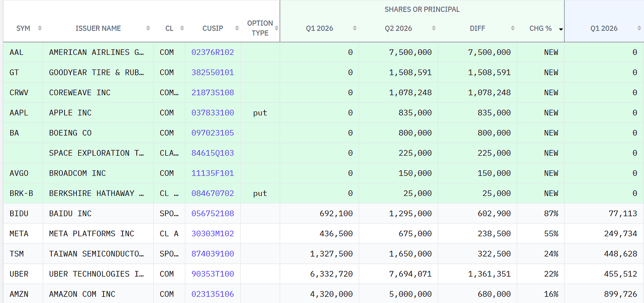
Task: Select GOODYEAR TIRE issuer name
Action: click(97, 73)
